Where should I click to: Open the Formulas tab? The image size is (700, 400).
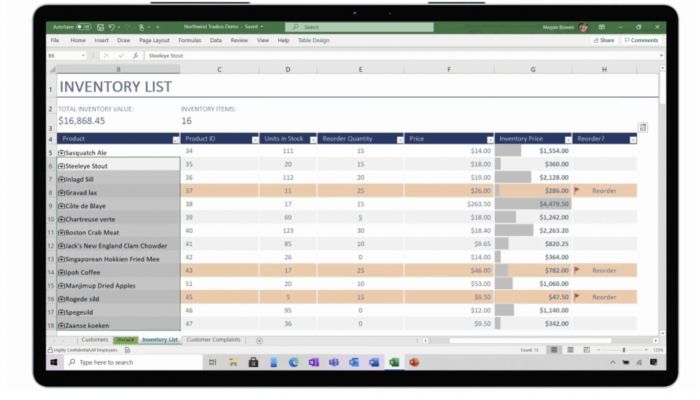(190, 40)
